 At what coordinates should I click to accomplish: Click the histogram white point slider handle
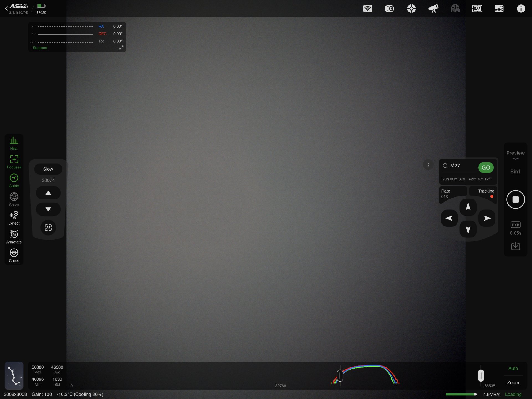481,376
